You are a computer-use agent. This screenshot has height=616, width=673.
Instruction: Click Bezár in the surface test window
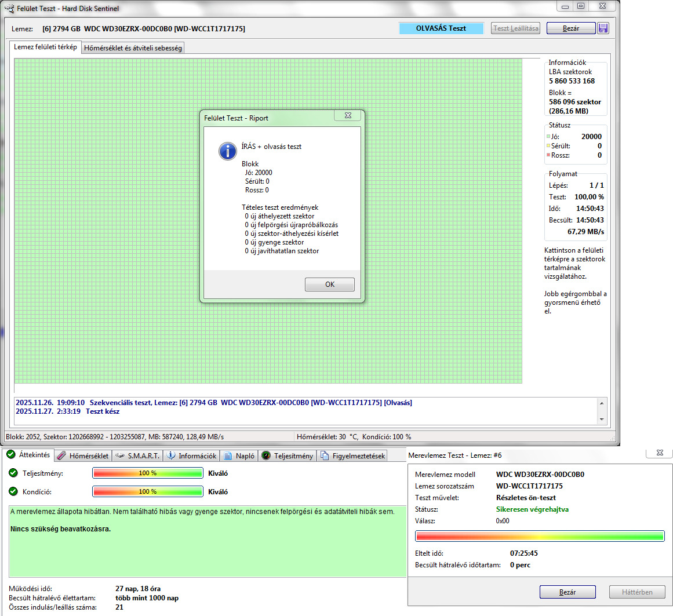click(x=571, y=28)
